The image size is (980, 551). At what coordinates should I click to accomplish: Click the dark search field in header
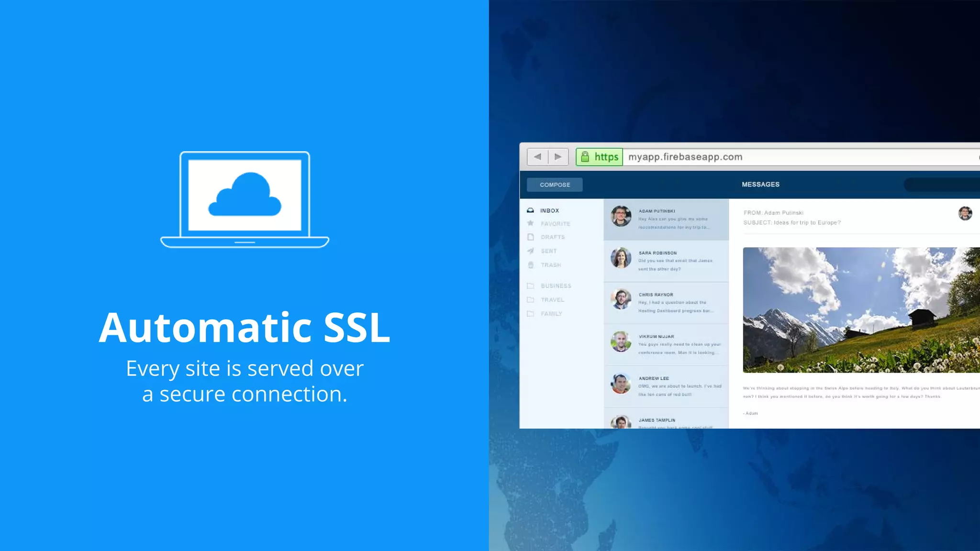(x=942, y=185)
